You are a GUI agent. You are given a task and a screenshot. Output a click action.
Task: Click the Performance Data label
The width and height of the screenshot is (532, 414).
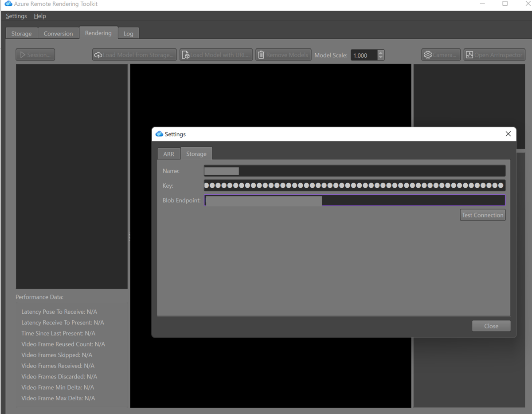[x=39, y=297]
